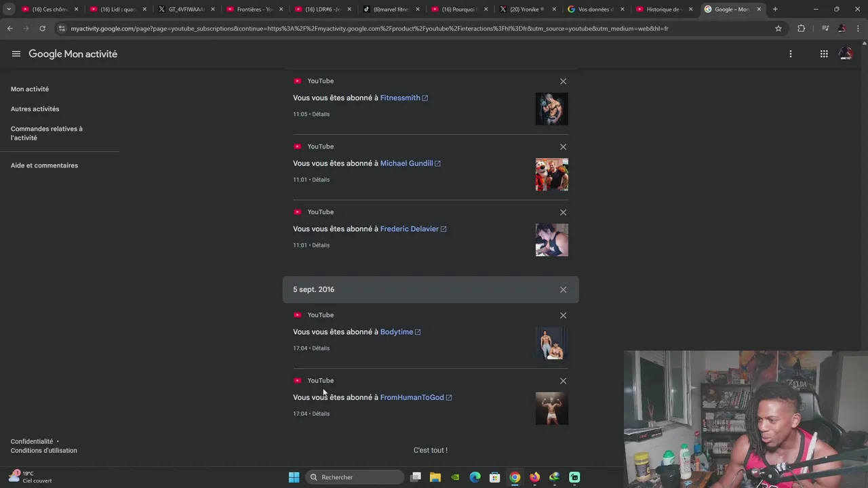View site information icon in address bar
868x488 pixels.
62,28
